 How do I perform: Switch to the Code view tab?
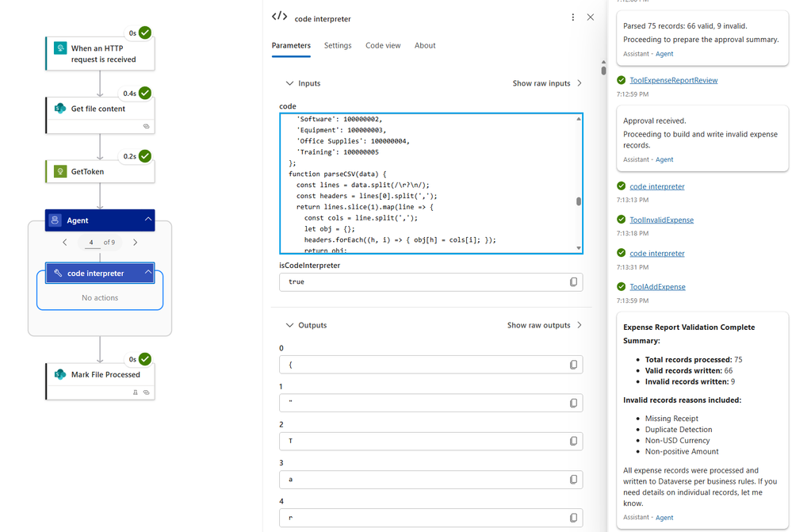383,45
